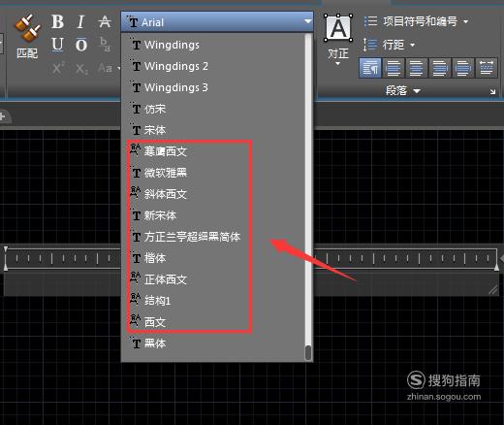Apply Subscript formatting

[x=81, y=69]
